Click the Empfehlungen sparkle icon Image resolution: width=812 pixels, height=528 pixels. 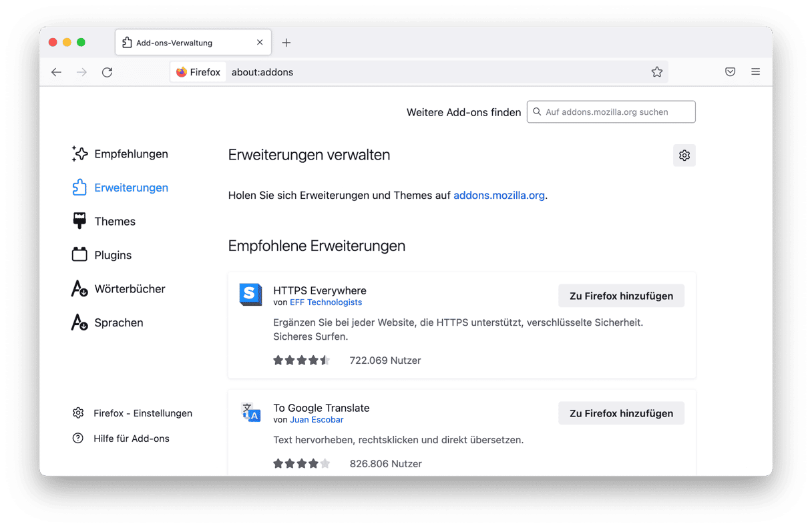pyautogui.click(x=79, y=154)
